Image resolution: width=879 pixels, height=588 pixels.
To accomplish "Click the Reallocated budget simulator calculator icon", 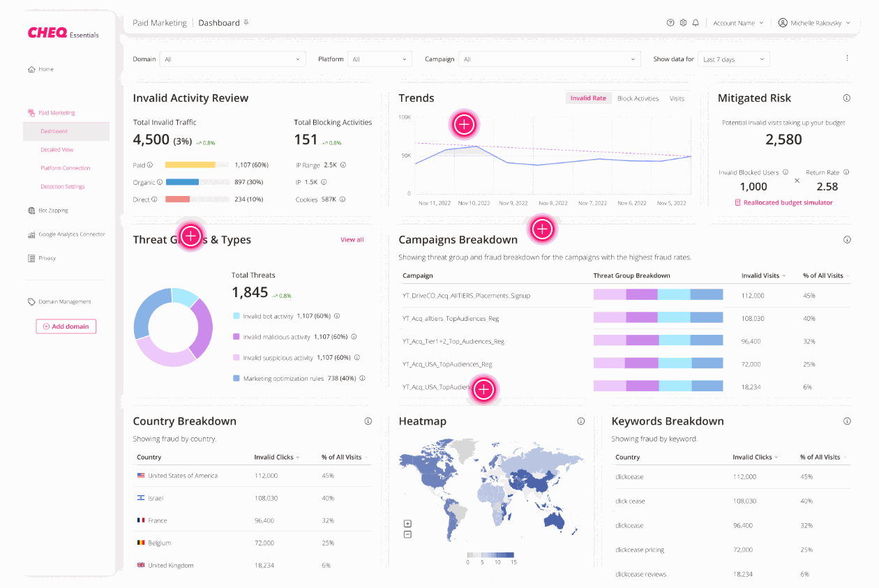I will coord(737,203).
